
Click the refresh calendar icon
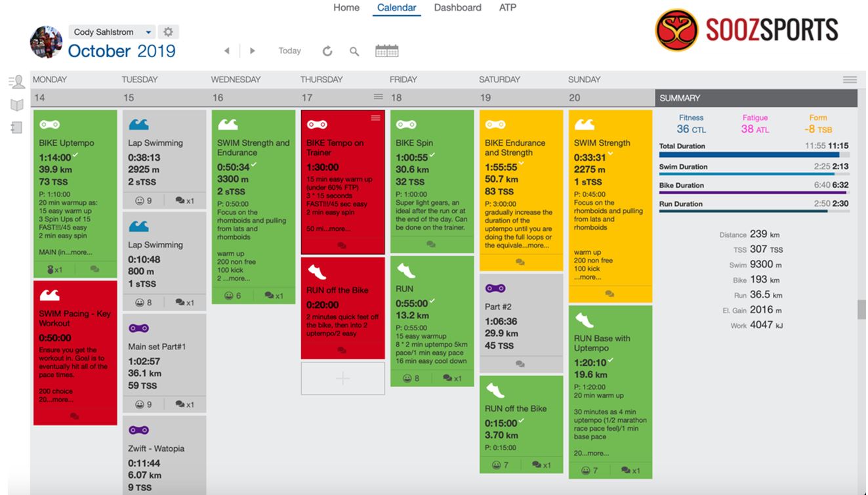point(327,51)
